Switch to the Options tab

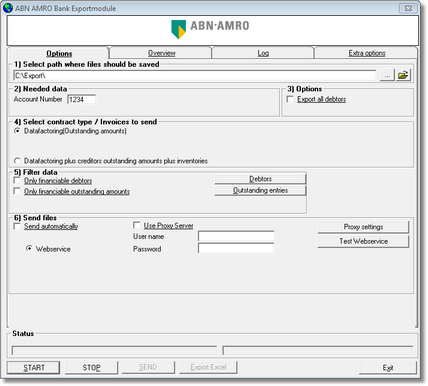click(x=59, y=53)
